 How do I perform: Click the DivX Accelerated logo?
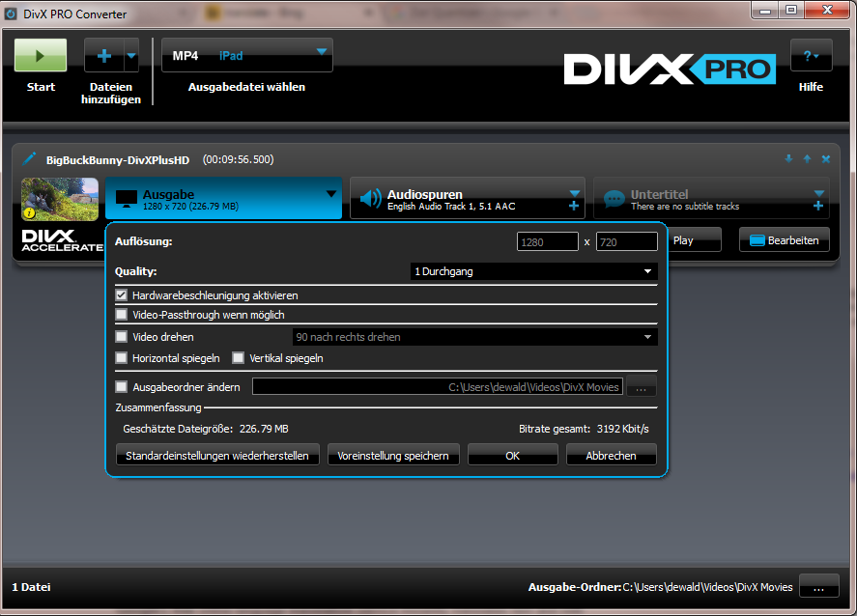tap(62, 240)
